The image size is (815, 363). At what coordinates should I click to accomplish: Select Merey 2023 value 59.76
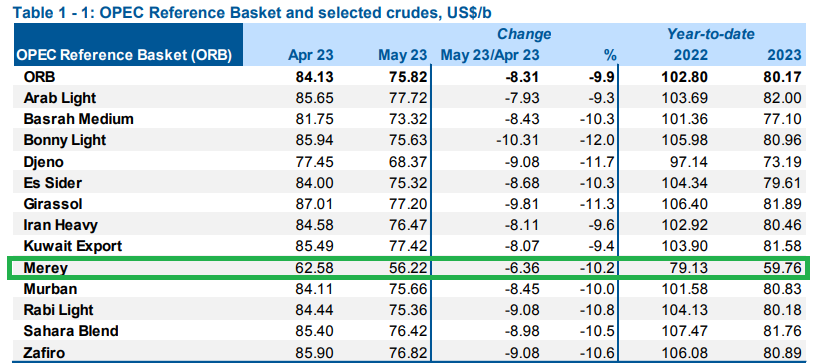(x=782, y=268)
